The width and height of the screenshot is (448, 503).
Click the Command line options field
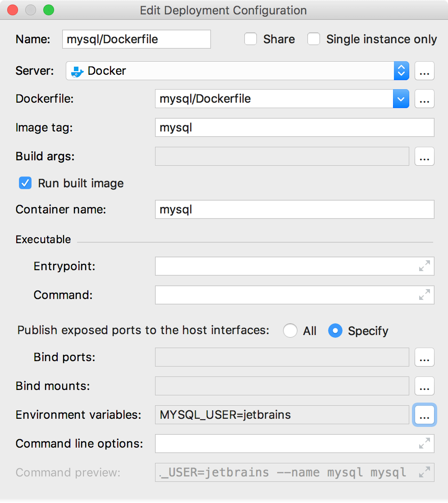pyautogui.click(x=294, y=444)
